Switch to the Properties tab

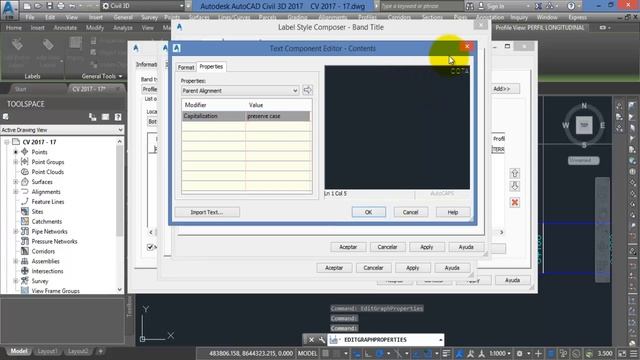211,66
